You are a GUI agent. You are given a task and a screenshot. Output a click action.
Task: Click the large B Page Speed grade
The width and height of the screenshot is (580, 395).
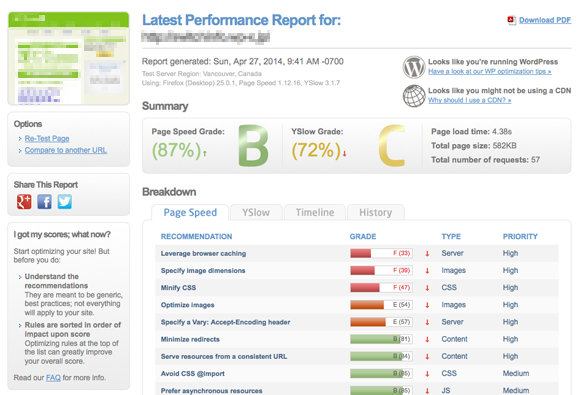click(253, 145)
